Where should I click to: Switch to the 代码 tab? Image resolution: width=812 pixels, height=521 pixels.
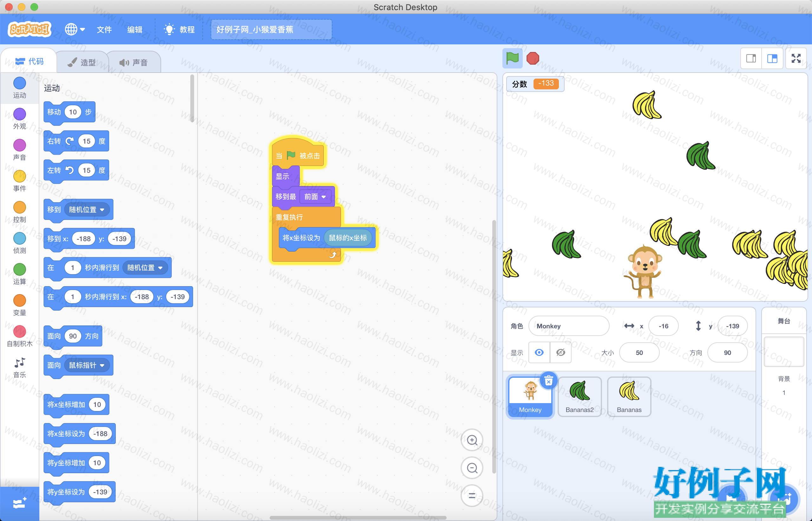point(29,61)
